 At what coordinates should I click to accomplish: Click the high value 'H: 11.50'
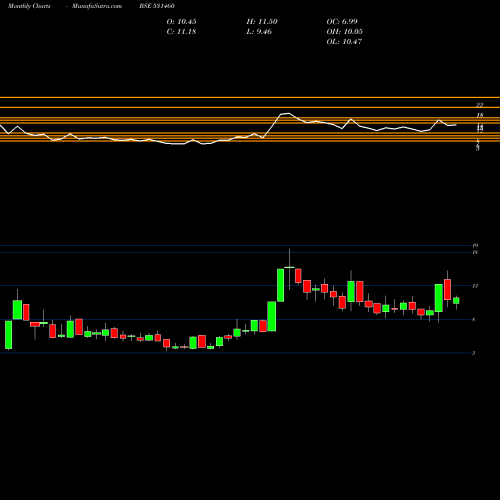coord(262,22)
